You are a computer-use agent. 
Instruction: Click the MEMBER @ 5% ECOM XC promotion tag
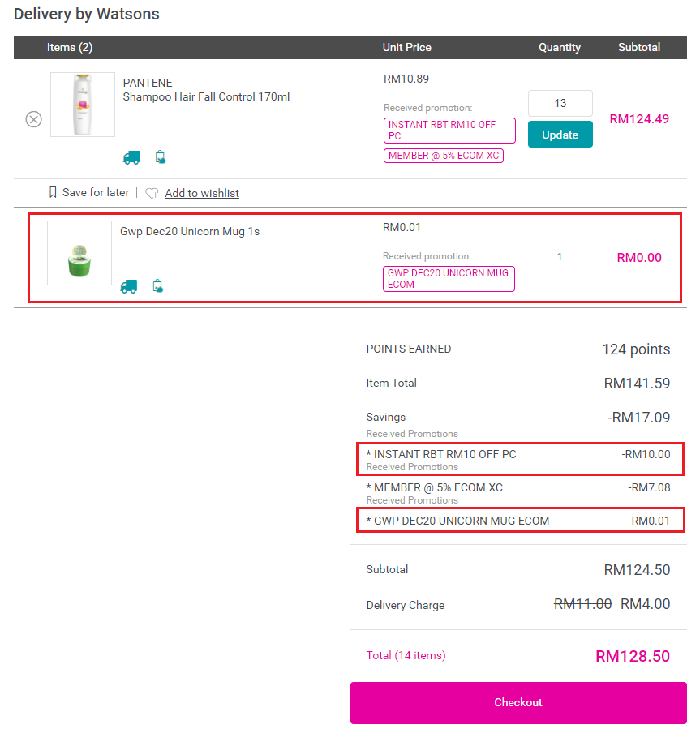(x=444, y=156)
